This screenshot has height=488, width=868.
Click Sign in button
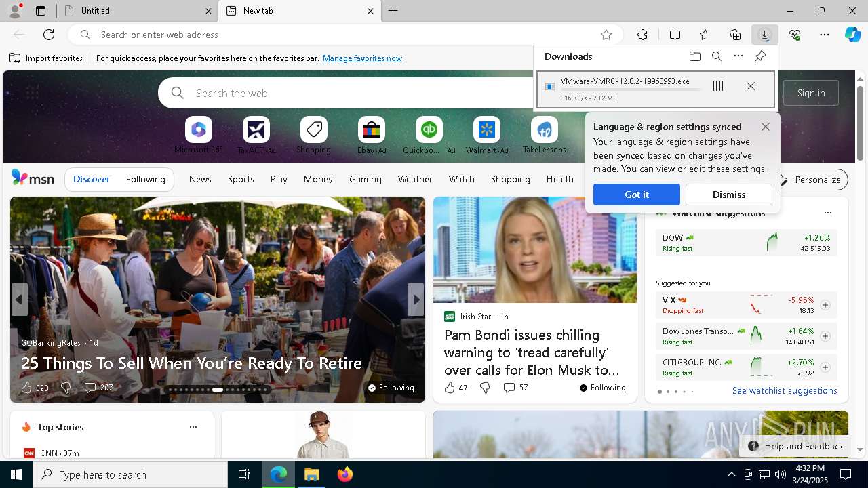pyautogui.click(x=811, y=93)
